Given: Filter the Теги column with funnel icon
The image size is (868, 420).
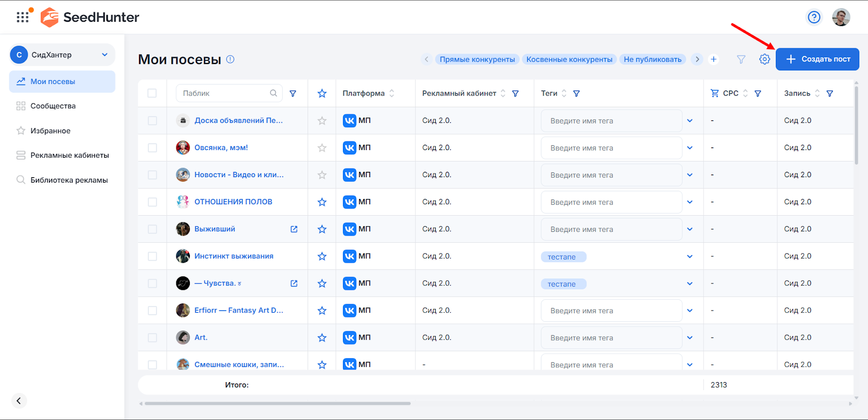Looking at the screenshot, I should click(x=576, y=94).
